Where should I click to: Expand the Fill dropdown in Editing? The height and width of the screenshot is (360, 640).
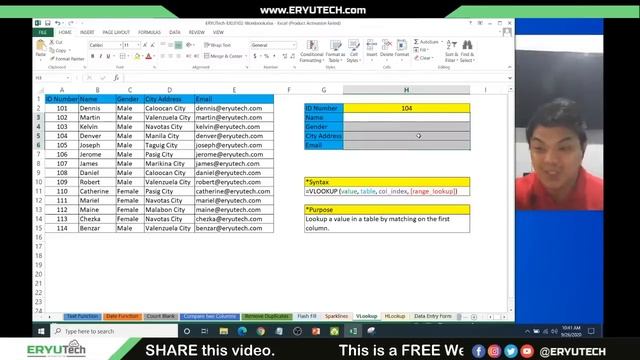pos(428,50)
